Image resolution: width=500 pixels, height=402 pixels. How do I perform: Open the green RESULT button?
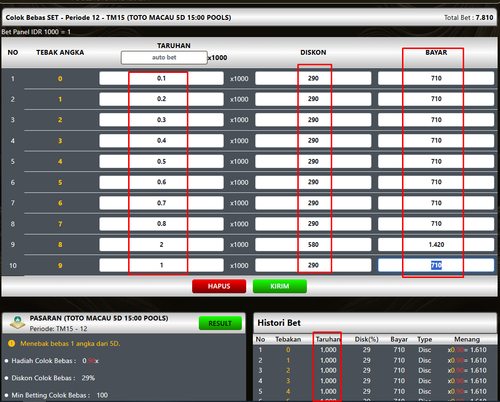pyautogui.click(x=220, y=323)
